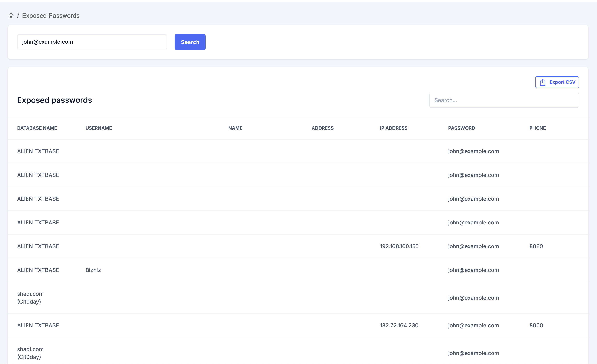Click the IP address 182.72.164.230 cell
The image size is (597, 364).
tap(399, 325)
